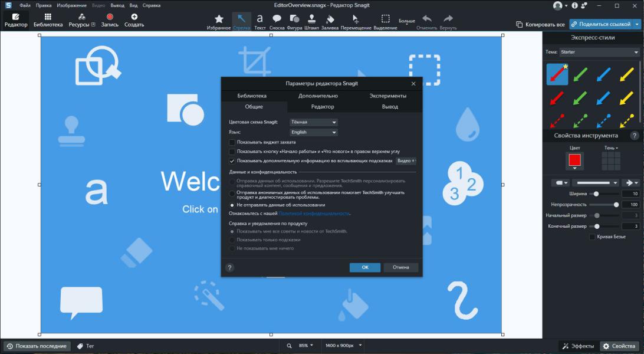This screenshot has width=644, height=354.
Task: Open the Snagit color scheme dropdown
Action: pyautogui.click(x=313, y=122)
